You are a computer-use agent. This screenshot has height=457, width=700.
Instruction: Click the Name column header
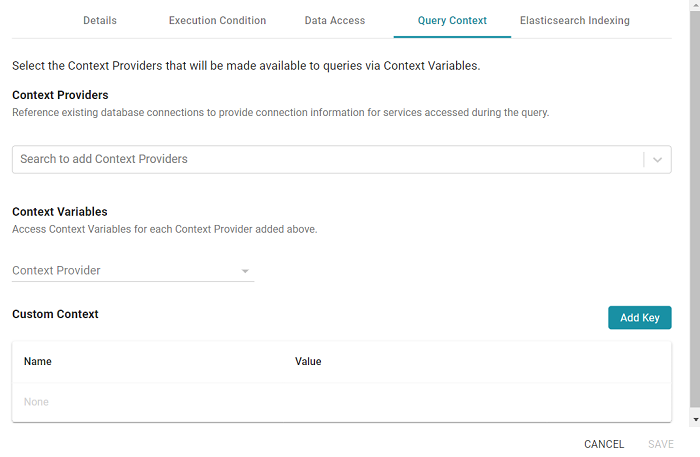click(38, 361)
